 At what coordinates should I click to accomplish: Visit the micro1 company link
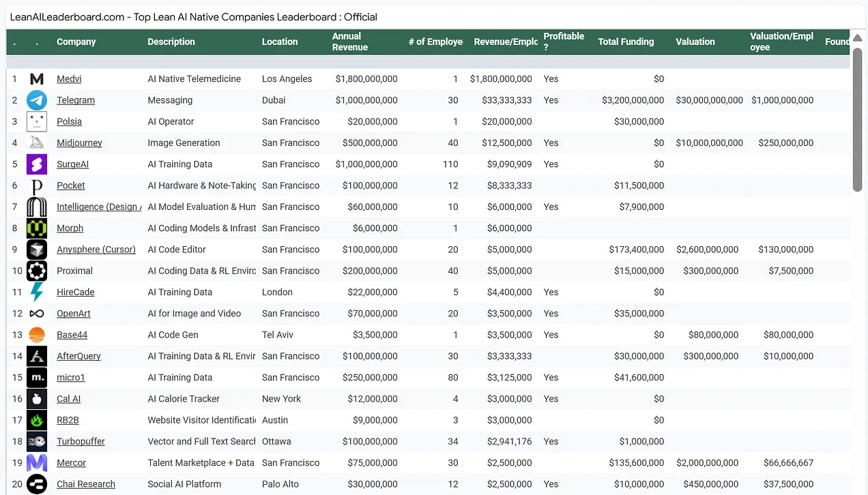point(71,377)
